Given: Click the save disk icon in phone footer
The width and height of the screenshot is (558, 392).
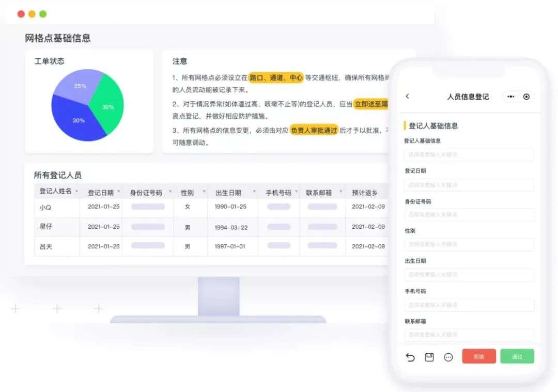Looking at the screenshot, I should point(429,357).
